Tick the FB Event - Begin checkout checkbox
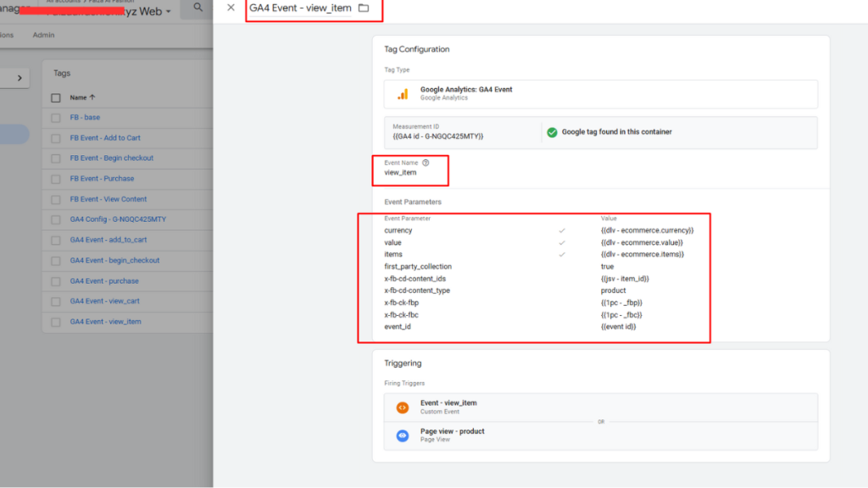 click(x=56, y=158)
